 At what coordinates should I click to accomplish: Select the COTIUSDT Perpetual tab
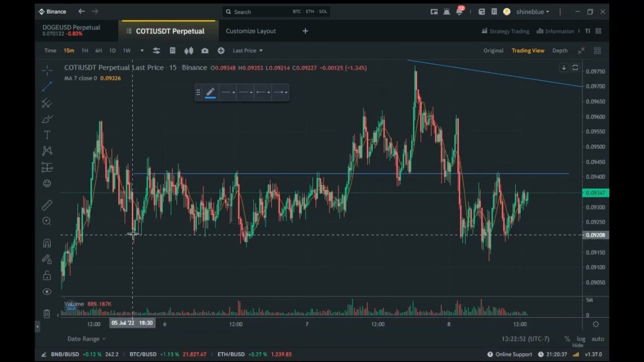point(169,31)
